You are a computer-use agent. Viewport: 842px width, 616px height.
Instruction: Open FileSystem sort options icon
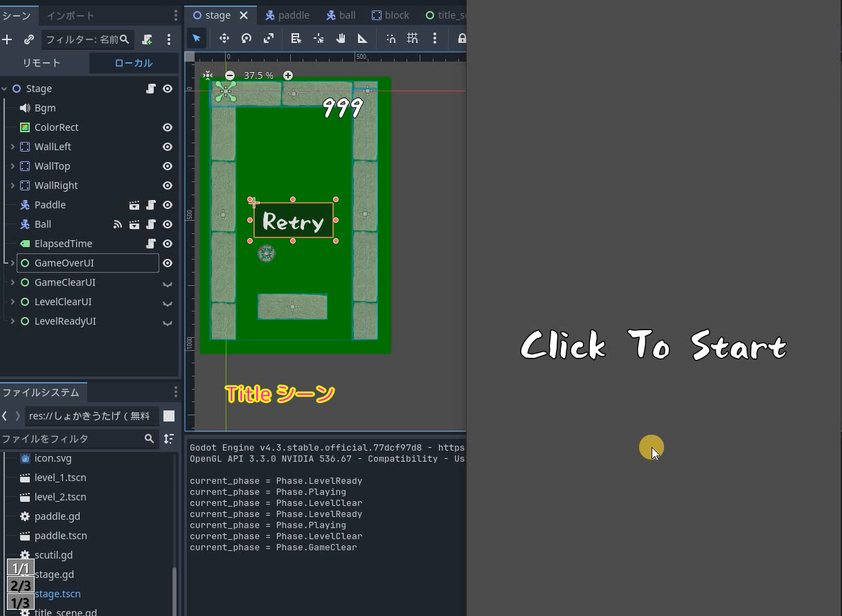pyautogui.click(x=168, y=439)
